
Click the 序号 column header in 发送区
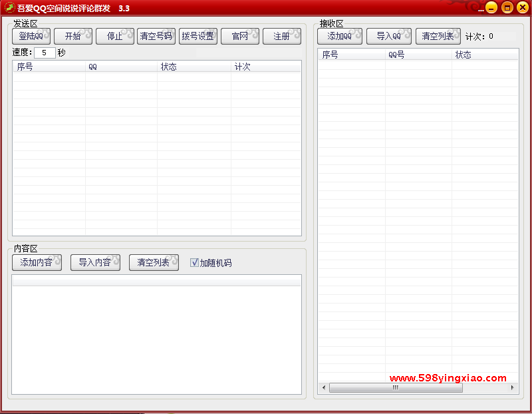(x=49, y=67)
